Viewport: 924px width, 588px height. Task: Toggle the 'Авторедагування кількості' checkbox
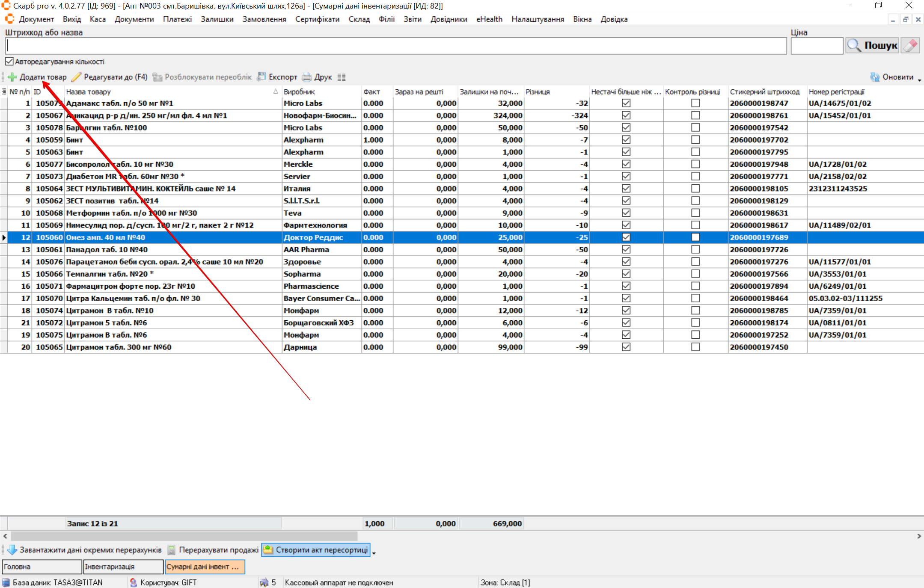[x=9, y=62]
